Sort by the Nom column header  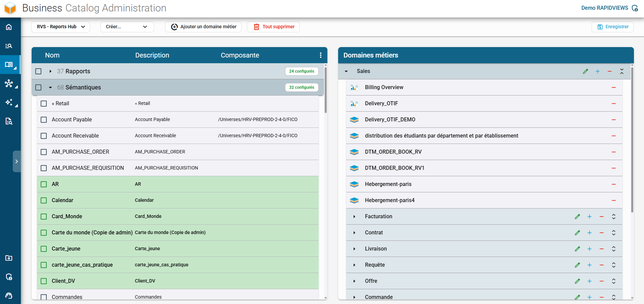click(x=52, y=55)
